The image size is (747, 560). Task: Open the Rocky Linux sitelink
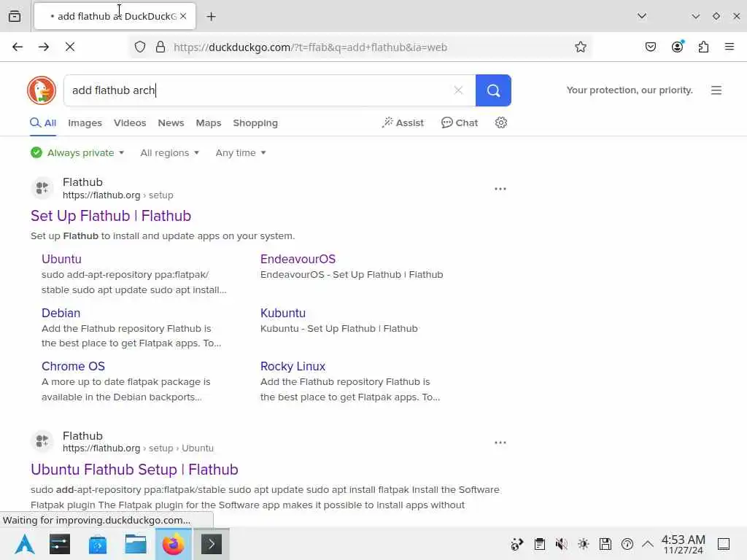293,366
